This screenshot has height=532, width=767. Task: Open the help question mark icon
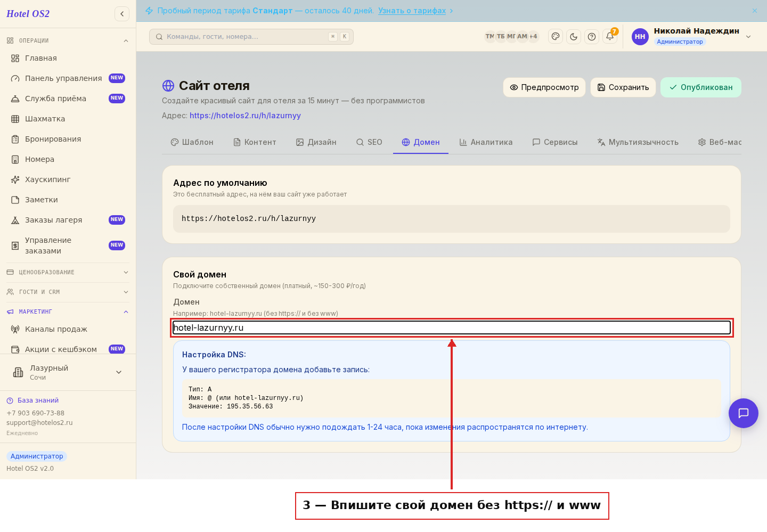[592, 37]
